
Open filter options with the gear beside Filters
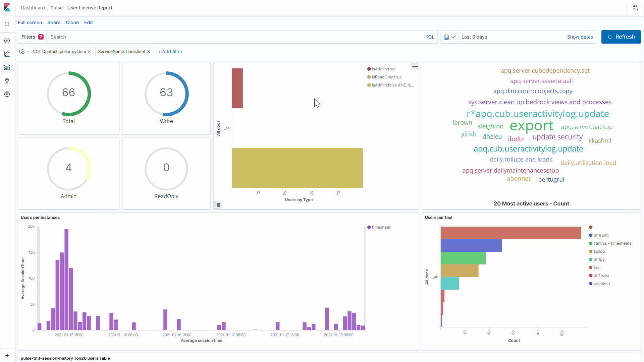22,52
